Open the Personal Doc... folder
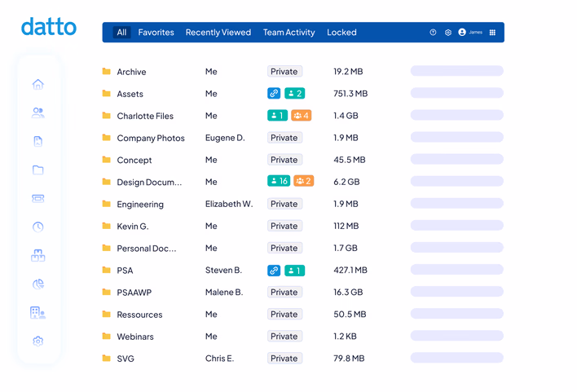Image resolution: width=577 pixels, height=392 pixels. (x=147, y=249)
